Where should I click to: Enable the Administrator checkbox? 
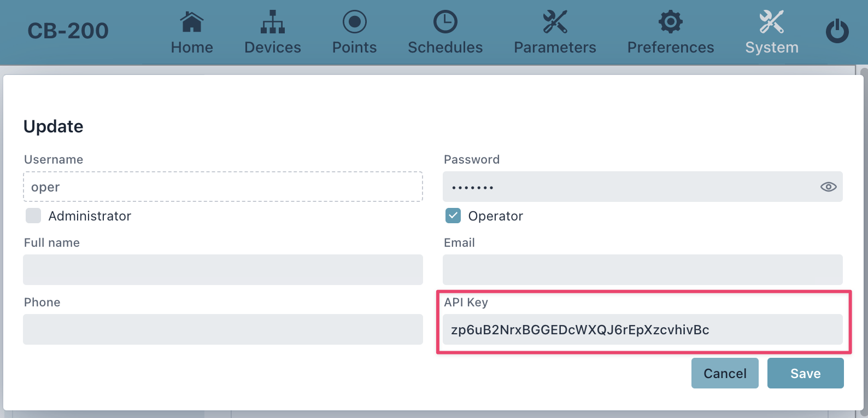point(33,216)
